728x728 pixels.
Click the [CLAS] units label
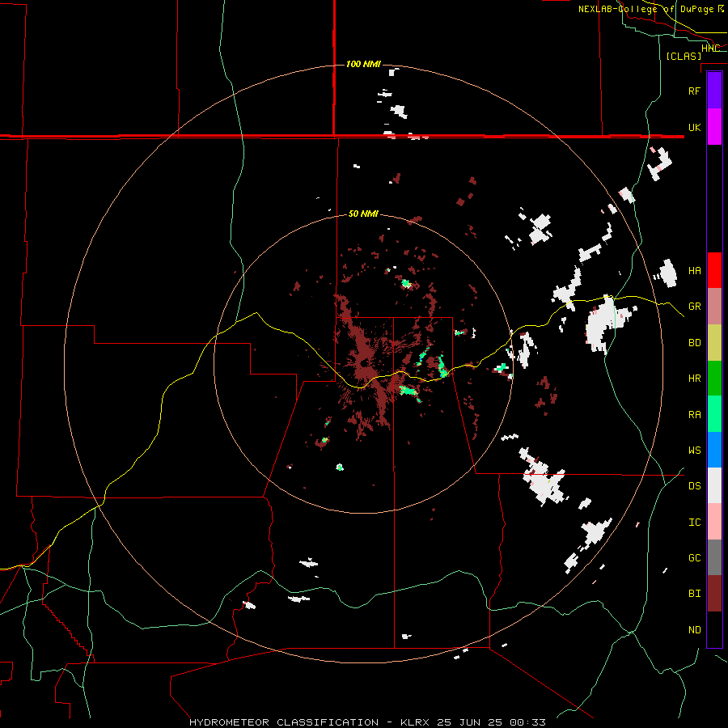tap(684, 56)
